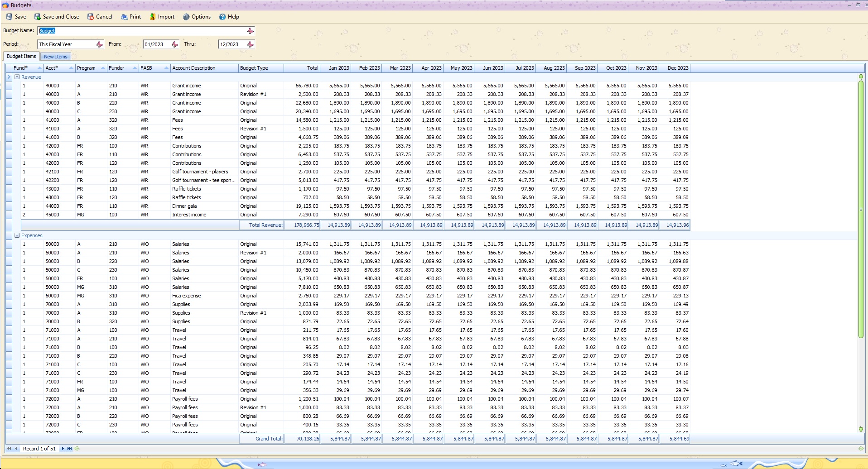This screenshot has width=868, height=469.
Task: Go to the first record with navigation control
Action: 9,448
